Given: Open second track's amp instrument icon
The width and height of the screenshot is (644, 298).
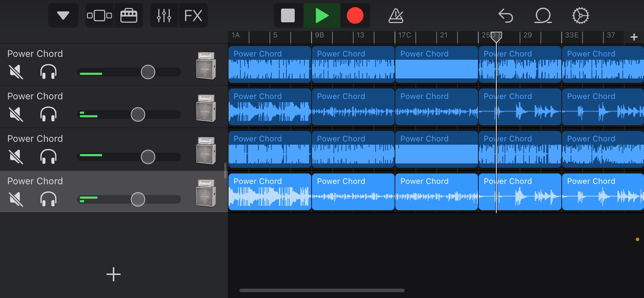Looking at the screenshot, I should [x=206, y=108].
